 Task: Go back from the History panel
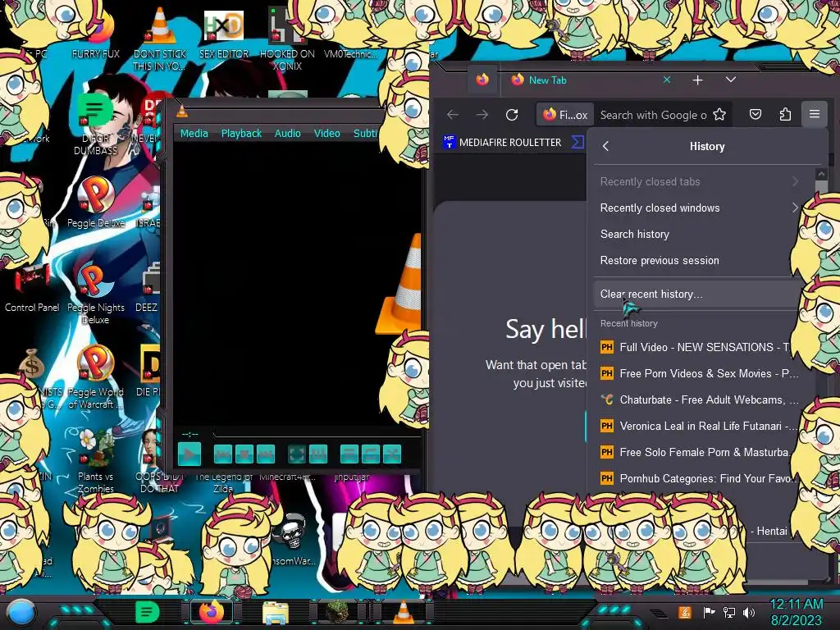606,146
